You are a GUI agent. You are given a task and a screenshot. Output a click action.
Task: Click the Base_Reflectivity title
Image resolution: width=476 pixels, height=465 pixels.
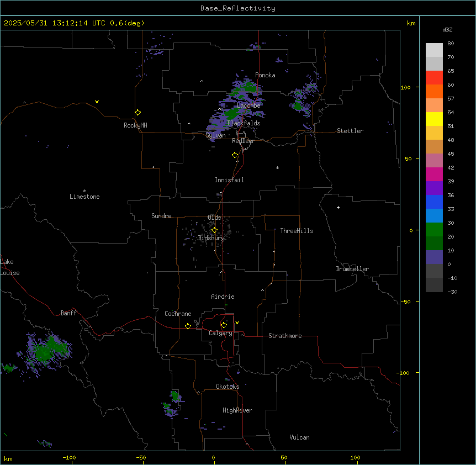pos(238,8)
